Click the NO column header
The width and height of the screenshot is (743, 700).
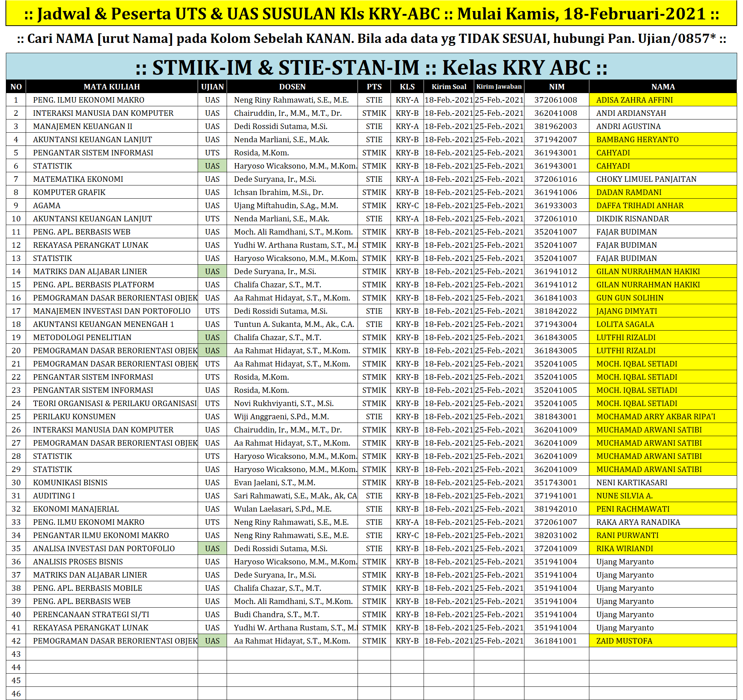pyautogui.click(x=16, y=86)
